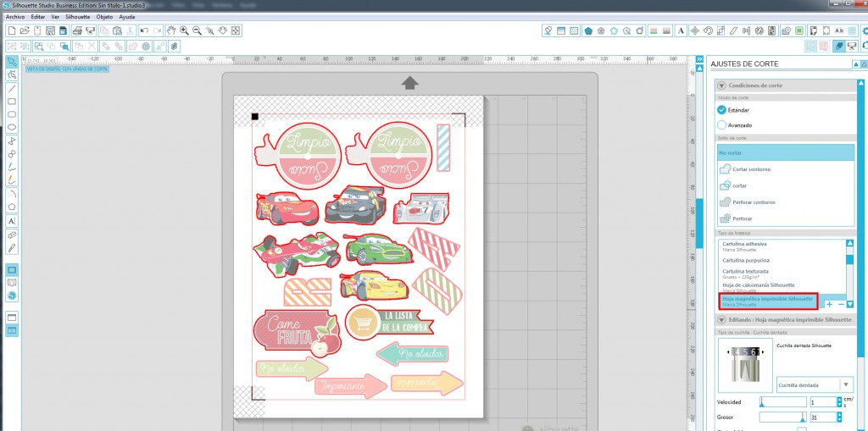The width and height of the screenshot is (868, 431).
Task: Click the Open file folder icon
Action: (x=25, y=30)
